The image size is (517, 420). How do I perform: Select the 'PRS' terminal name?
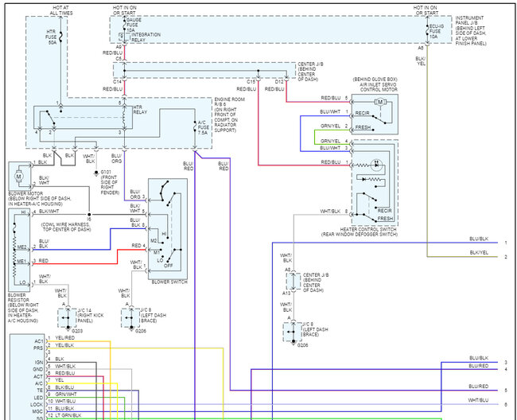pyautogui.click(x=38, y=348)
